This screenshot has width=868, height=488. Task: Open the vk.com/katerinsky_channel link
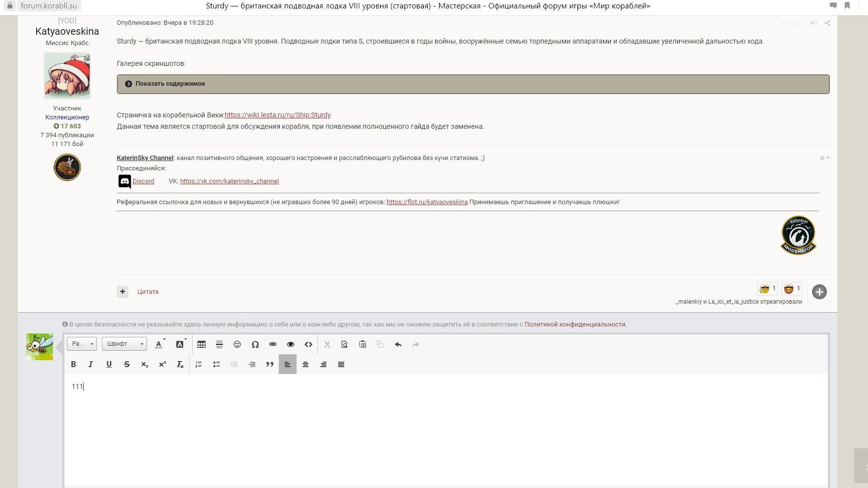click(229, 181)
